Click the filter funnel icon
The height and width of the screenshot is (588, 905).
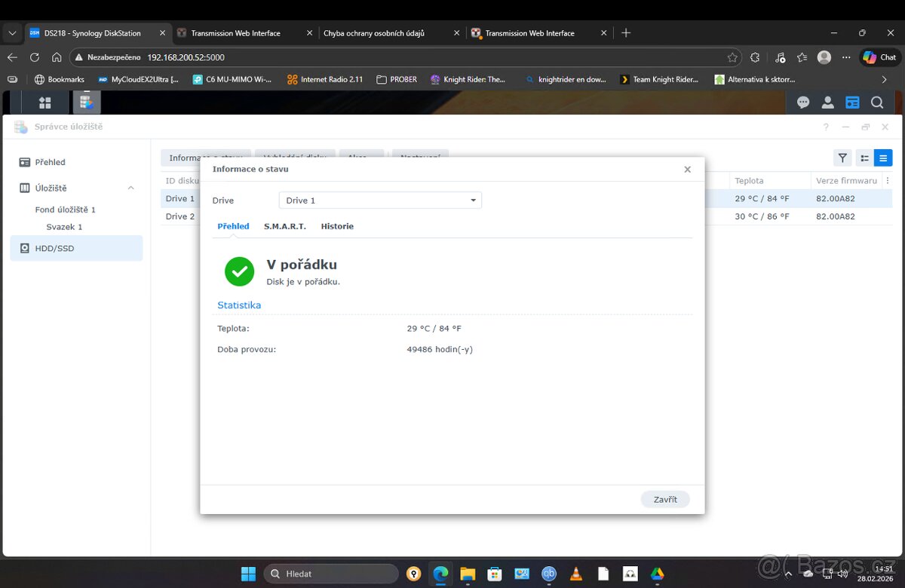pos(842,158)
